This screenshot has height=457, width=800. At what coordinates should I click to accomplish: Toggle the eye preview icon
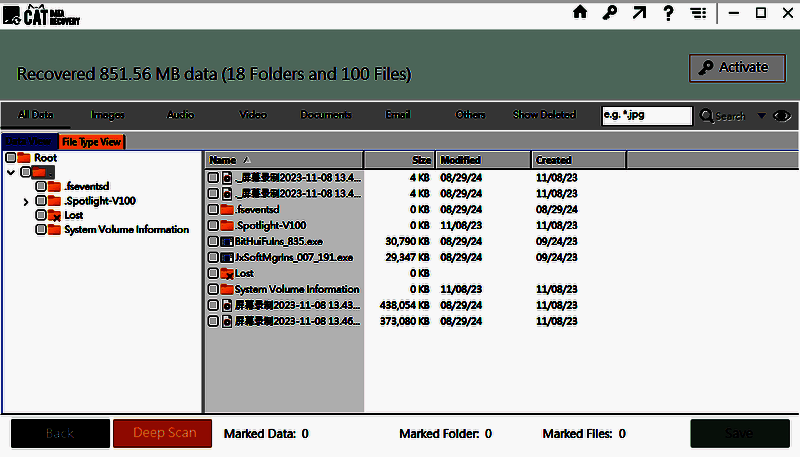(x=782, y=116)
